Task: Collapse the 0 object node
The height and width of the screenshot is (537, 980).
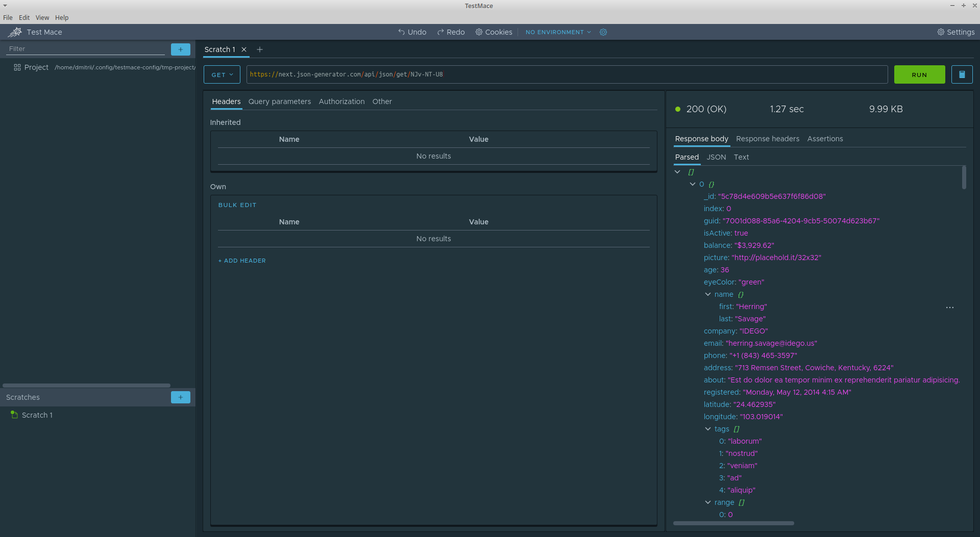Action: pos(693,184)
